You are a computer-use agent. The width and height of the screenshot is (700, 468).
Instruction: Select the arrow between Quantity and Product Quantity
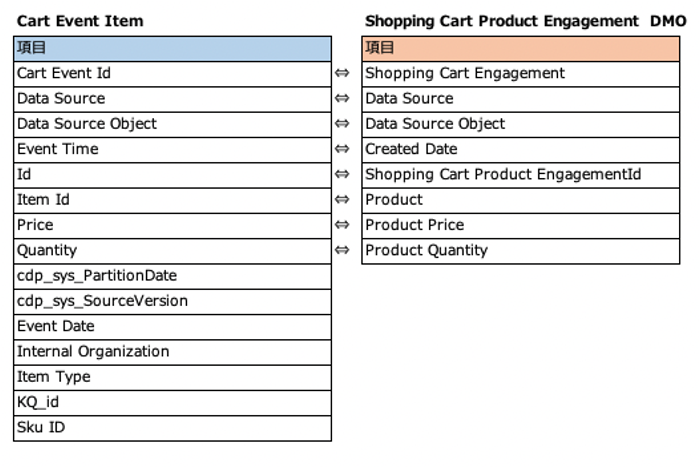coord(342,250)
